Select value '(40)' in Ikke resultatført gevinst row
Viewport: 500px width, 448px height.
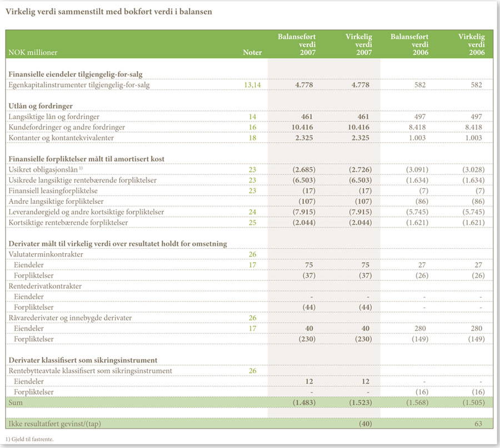point(364,424)
